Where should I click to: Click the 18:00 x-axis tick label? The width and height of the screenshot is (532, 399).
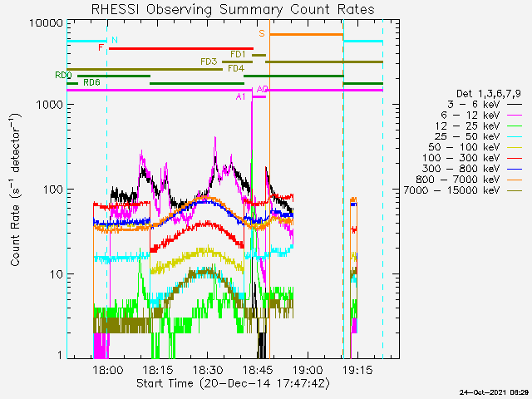pos(108,370)
